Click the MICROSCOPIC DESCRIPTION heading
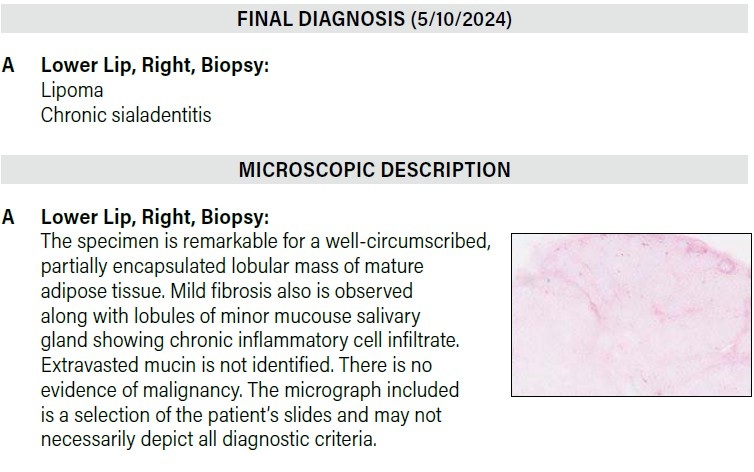 [x=374, y=170]
